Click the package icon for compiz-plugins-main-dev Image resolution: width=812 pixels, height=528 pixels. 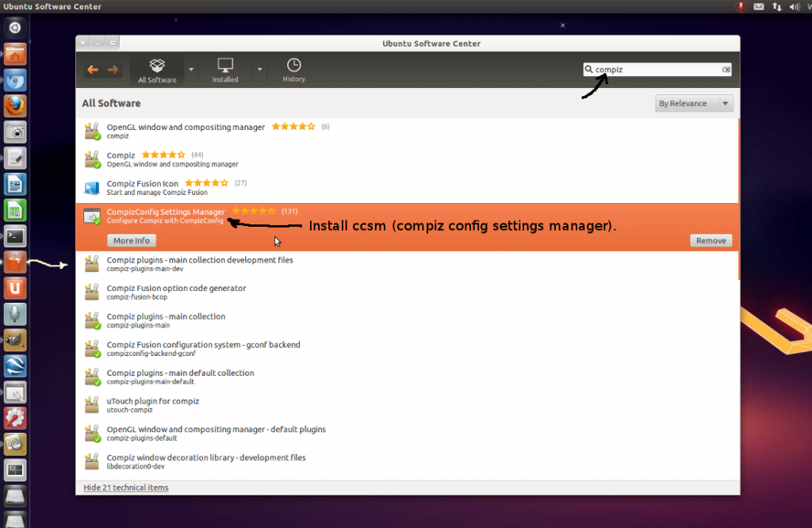point(92,264)
